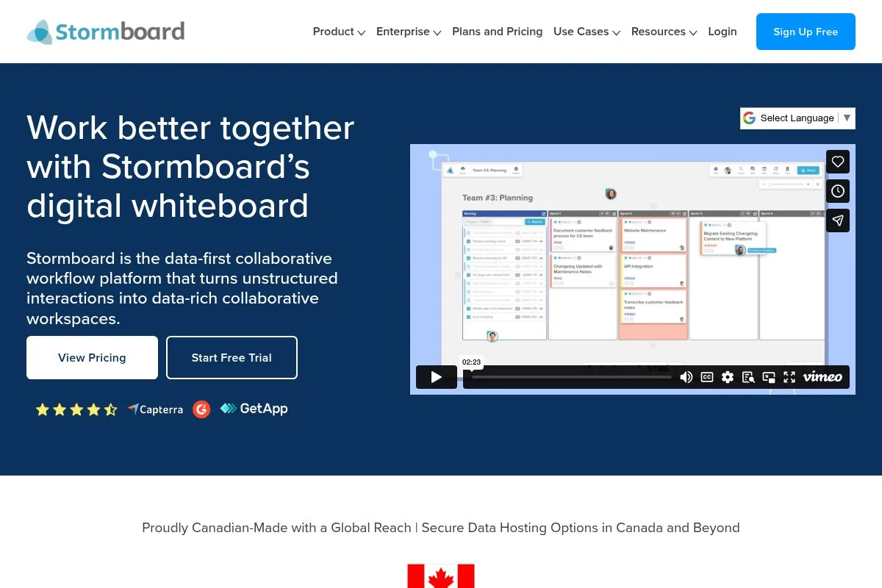This screenshot has width=882, height=588.
Task: Open the Login page
Action: (723, 32)
